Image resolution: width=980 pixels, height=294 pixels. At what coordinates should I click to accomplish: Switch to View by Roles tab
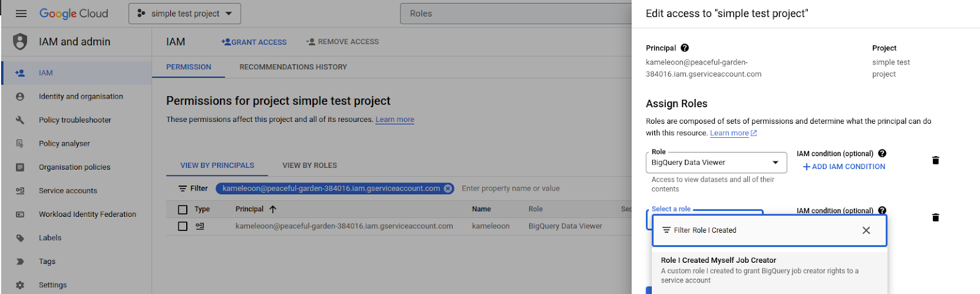tap(309, 165)
